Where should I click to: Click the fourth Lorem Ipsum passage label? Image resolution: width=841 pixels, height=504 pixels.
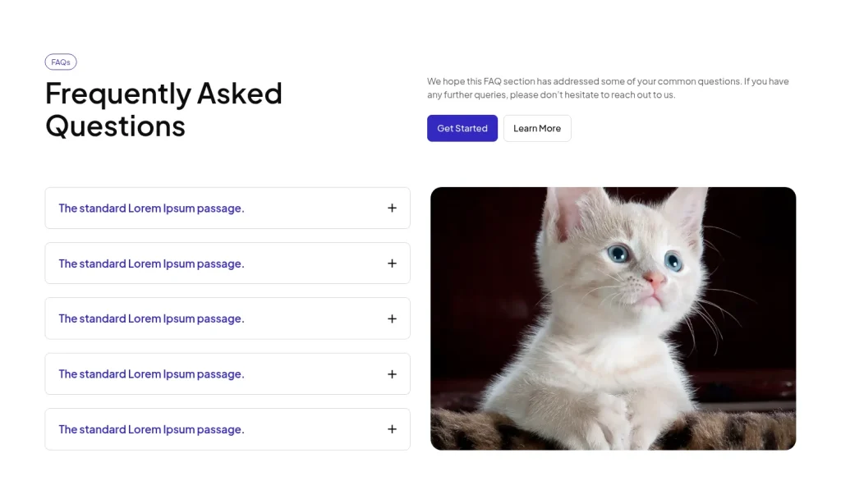[x=150, y=373]
